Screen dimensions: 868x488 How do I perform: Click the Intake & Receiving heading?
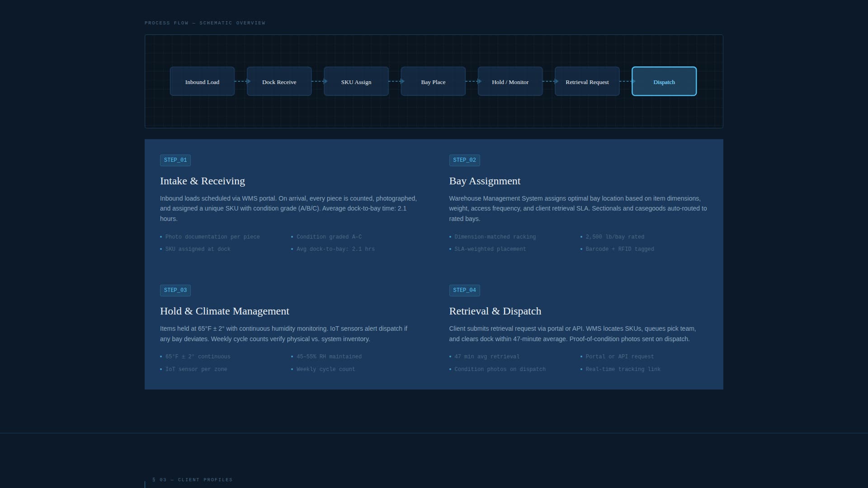[x=203, y=181]
